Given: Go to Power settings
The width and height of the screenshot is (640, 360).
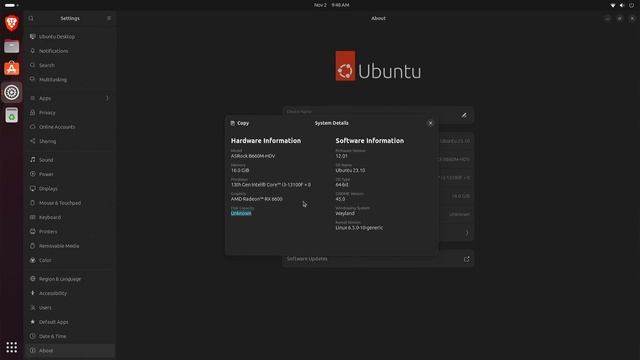Looking at the screenshot, I should (70, 174).
